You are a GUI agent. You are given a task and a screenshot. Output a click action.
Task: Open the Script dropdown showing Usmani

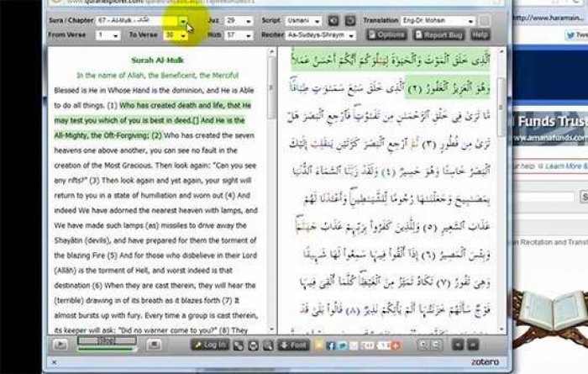pos(303,21)
